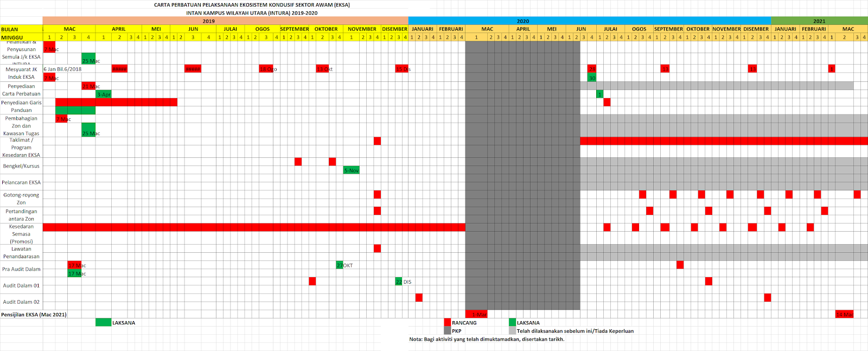Click the light grey 'Telah dilaksanakan' legend swatch
Viewport: 868px width, 351px height.
(512, 330)
